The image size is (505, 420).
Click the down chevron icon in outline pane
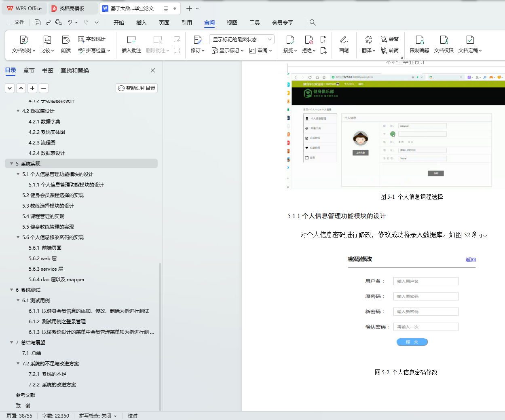10,88
